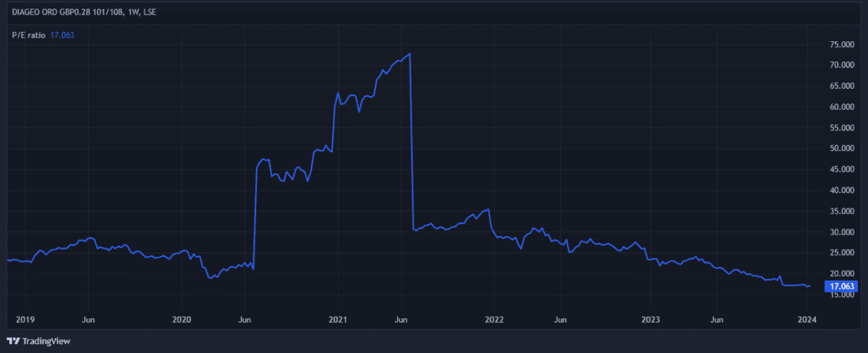Click the 17.063 value beside P/E ratio
Screen dimensions: 868x353
(62, 34)
